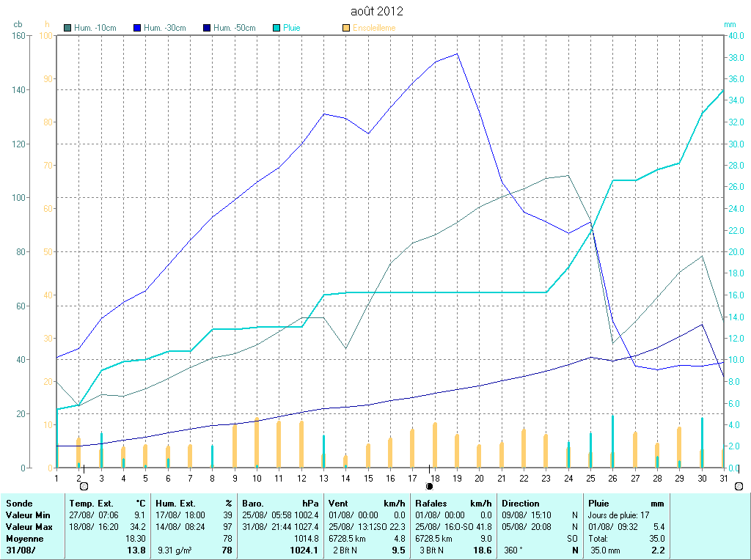This screenshot has width=751, height=560.
Task: Select the Moyenne row label
Action: click(25, 538)
